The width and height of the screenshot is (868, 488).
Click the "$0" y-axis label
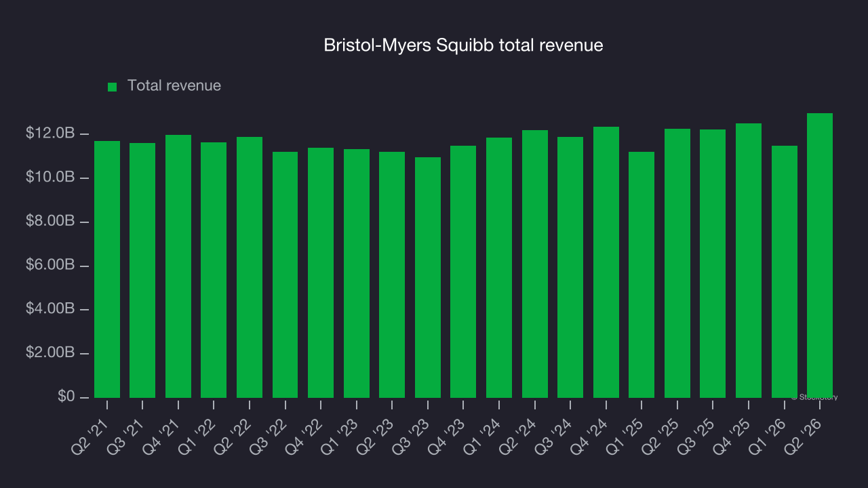(65, 396)
